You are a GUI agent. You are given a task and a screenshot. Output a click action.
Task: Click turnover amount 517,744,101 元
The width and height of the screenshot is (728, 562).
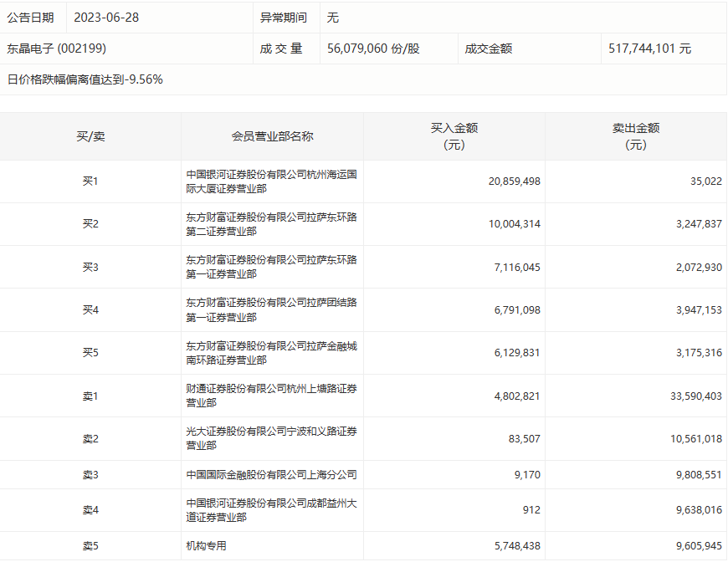click(649, 49)
